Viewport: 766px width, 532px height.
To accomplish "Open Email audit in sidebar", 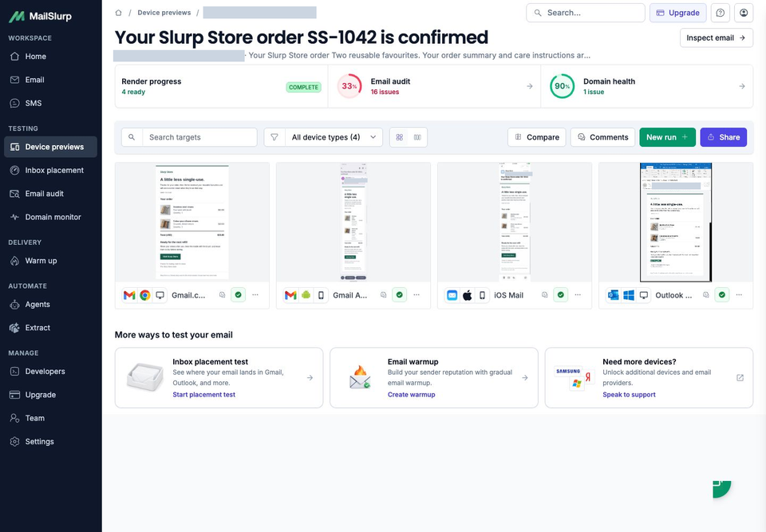I will [x=51, y=194].
